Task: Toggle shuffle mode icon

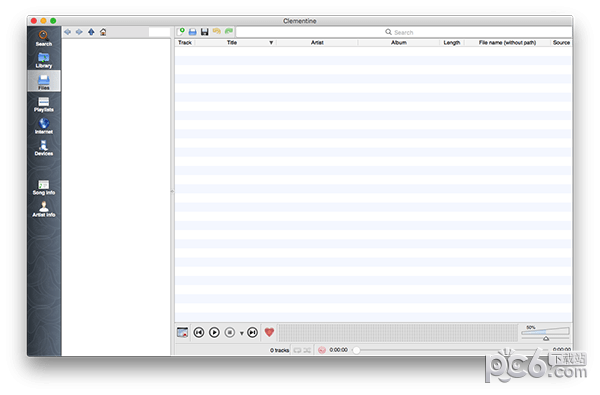Action: (307, 350)
